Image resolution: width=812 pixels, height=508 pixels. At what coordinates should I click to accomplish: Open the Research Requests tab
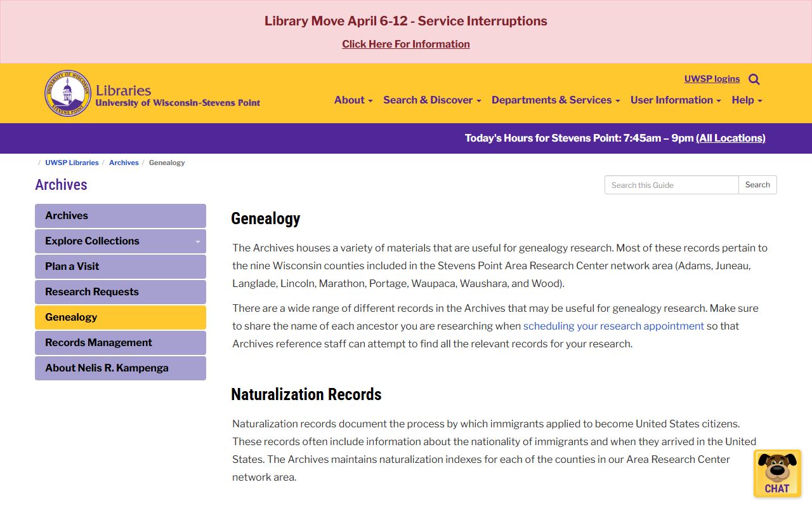coord(121,292)
